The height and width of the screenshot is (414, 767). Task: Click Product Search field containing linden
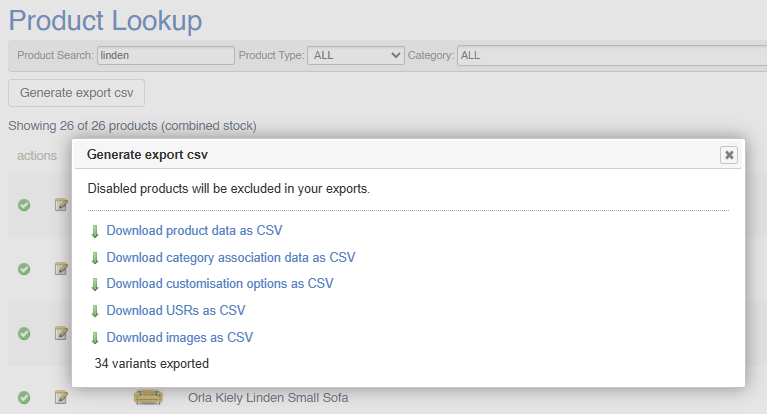click(x=166, y=55)
